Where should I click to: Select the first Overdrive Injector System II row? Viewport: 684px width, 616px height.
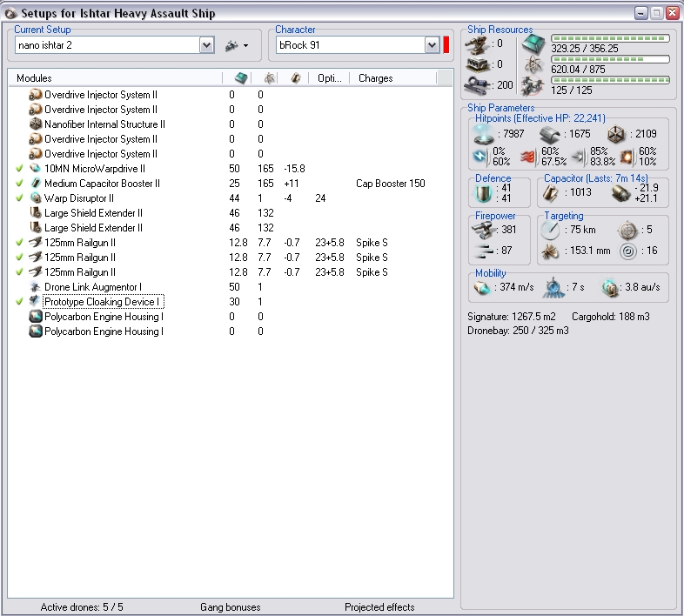[x=231, y=95]
